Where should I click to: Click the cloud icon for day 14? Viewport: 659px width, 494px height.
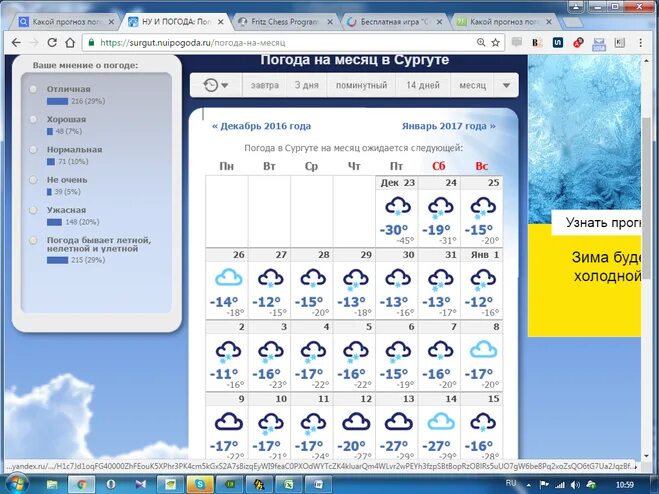(x=440, y=422)
